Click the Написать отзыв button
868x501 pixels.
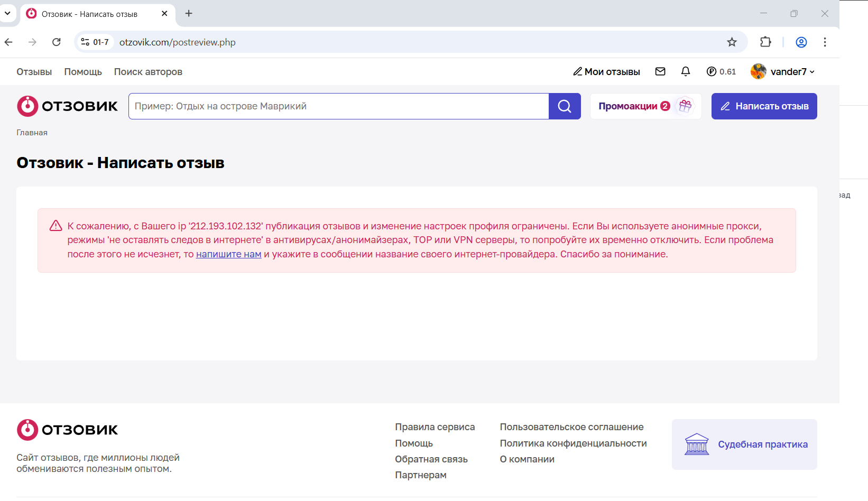point(764,106)
